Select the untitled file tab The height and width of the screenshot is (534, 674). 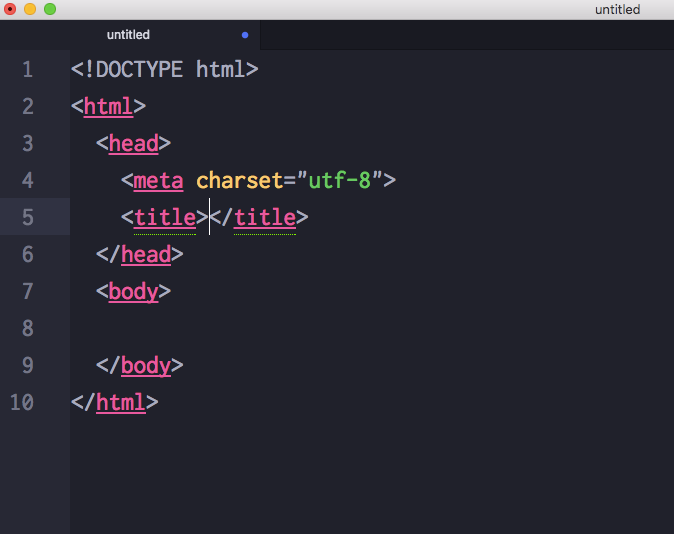coord(130,35)
